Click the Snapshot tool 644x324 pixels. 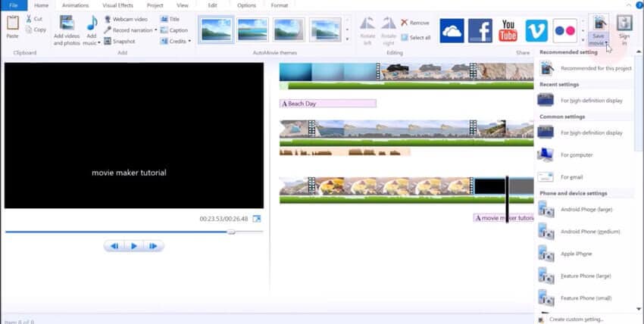[x=120, y=41]
